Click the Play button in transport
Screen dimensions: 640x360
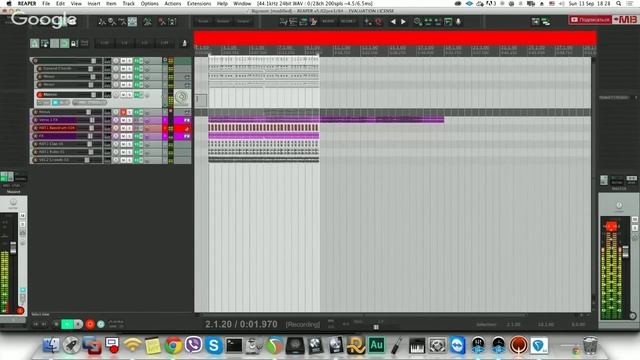pyautogui.click(x=67, y=324)
